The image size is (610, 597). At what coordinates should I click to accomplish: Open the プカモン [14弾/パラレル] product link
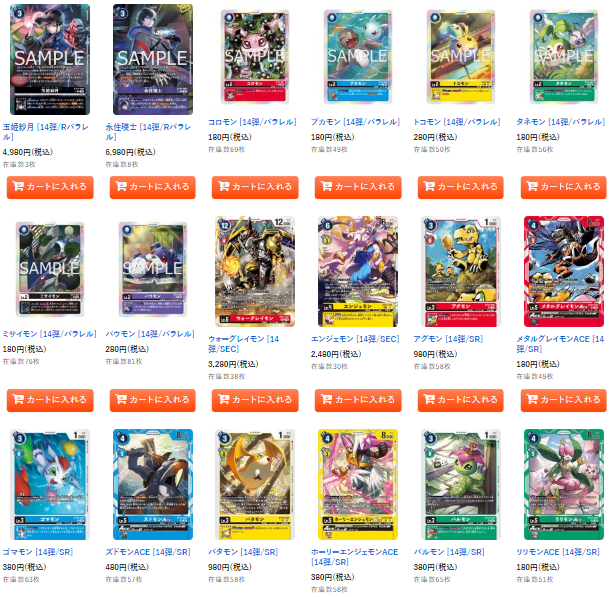tap(355, 122)
